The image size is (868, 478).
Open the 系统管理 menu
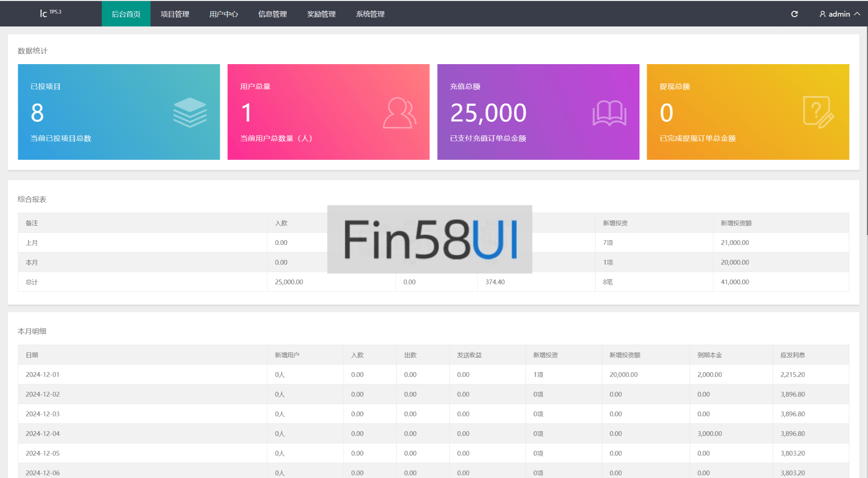coord(370,14)
